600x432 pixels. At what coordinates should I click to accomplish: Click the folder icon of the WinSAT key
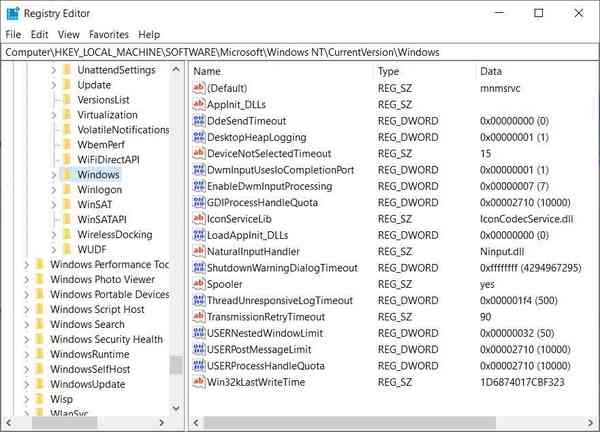[67, 204]
